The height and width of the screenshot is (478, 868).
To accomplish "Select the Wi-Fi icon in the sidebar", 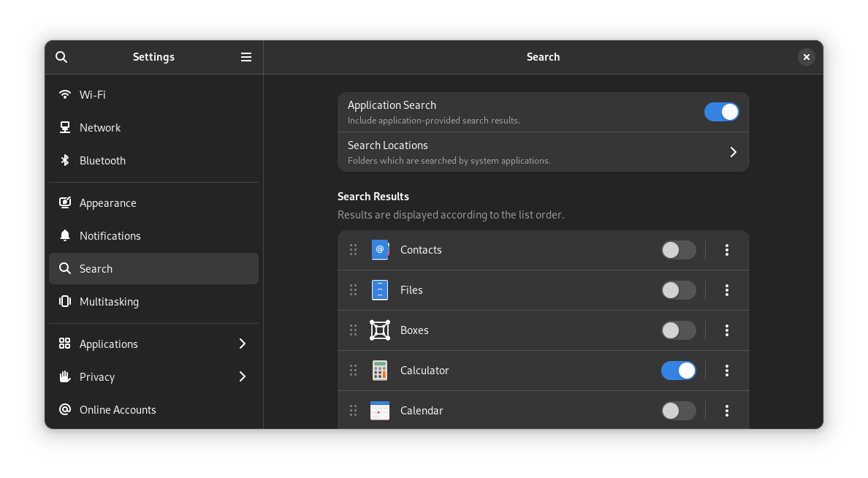I will click(x=64, y=94).
